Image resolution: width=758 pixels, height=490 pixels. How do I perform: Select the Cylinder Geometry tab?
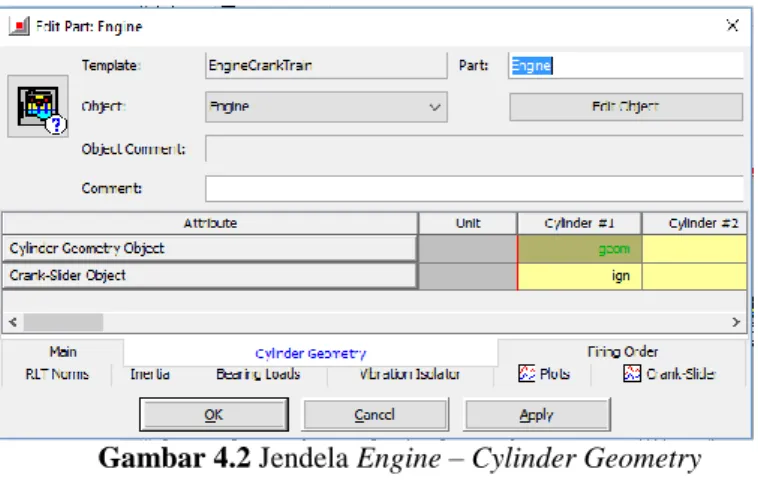pyautogui.click(x=310, y=353)
